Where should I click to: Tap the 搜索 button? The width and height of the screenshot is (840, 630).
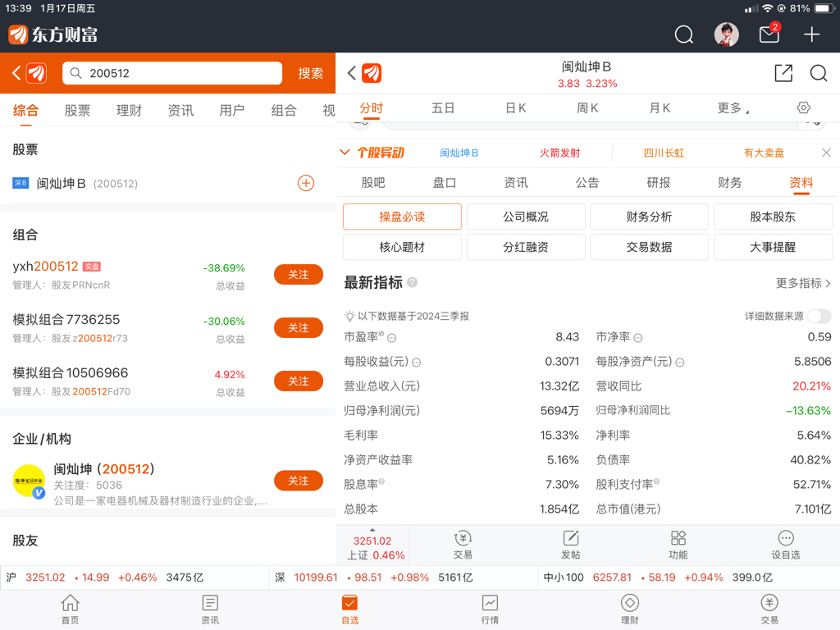[x=310, y=73]
